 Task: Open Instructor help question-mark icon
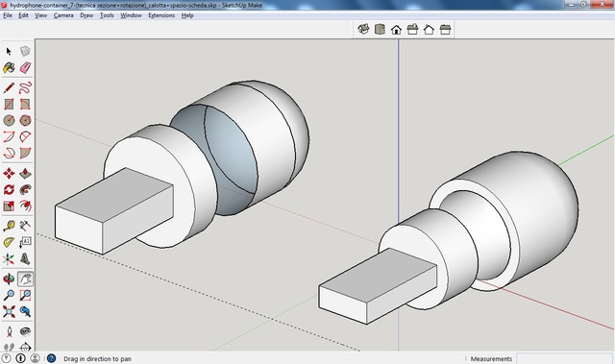[x=51, y=358]
